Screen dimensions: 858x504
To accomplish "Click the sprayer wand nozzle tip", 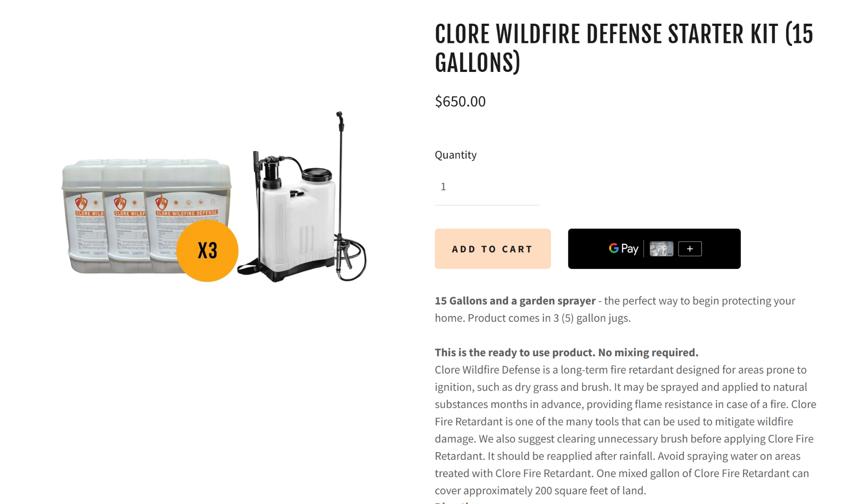I will (339, 115).
